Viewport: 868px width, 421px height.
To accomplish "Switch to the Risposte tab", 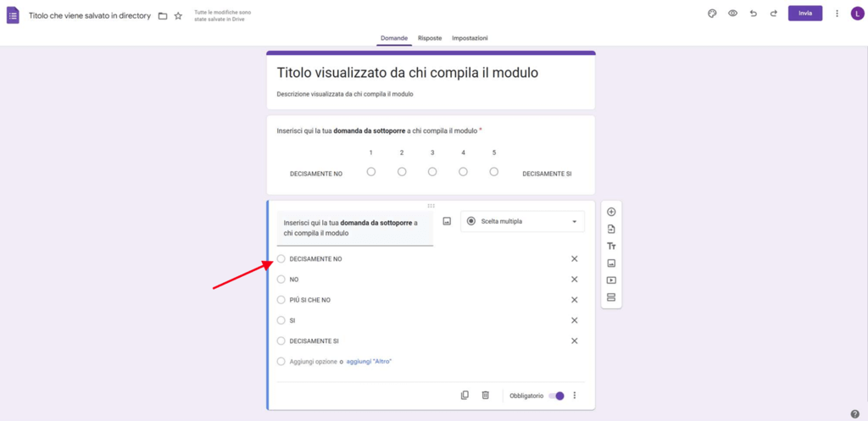I will click(x=430, y=38).
